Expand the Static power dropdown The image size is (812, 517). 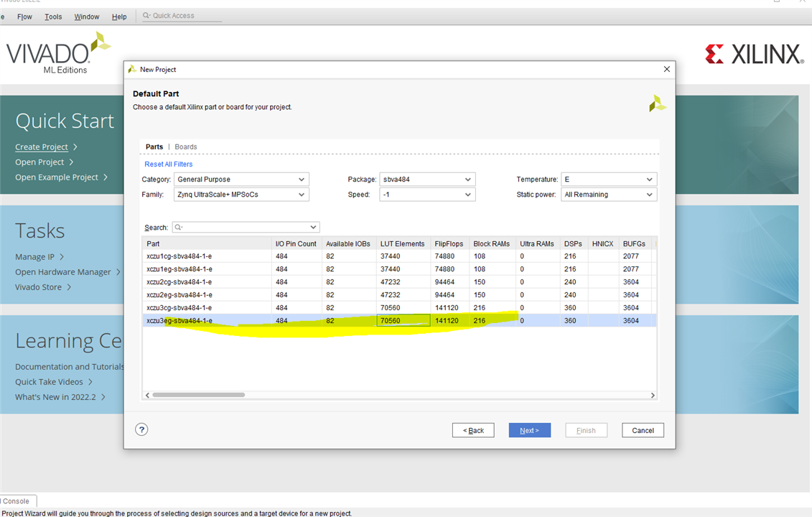pyautogui.click(x=609, y=195)
